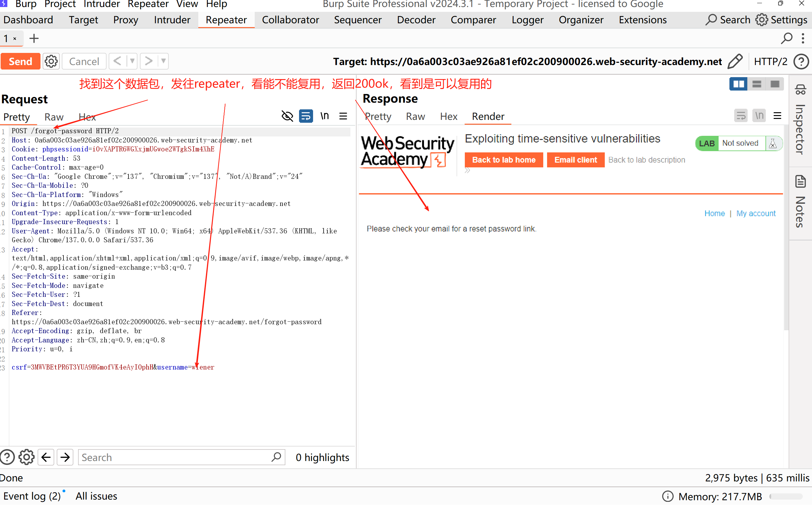Open the Inspector side panel icon
Screen dimensions: 812x505
pos(800,90)
